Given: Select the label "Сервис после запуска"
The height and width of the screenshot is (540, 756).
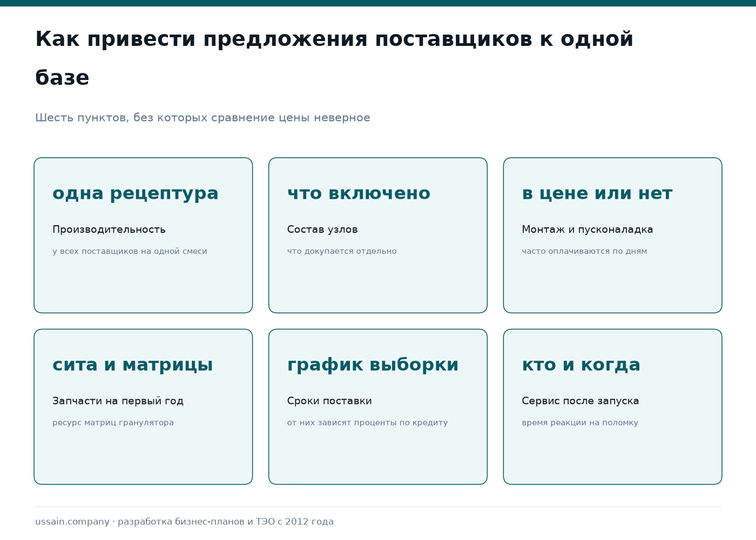Looking at the screenshot, I should pos(580,401).
